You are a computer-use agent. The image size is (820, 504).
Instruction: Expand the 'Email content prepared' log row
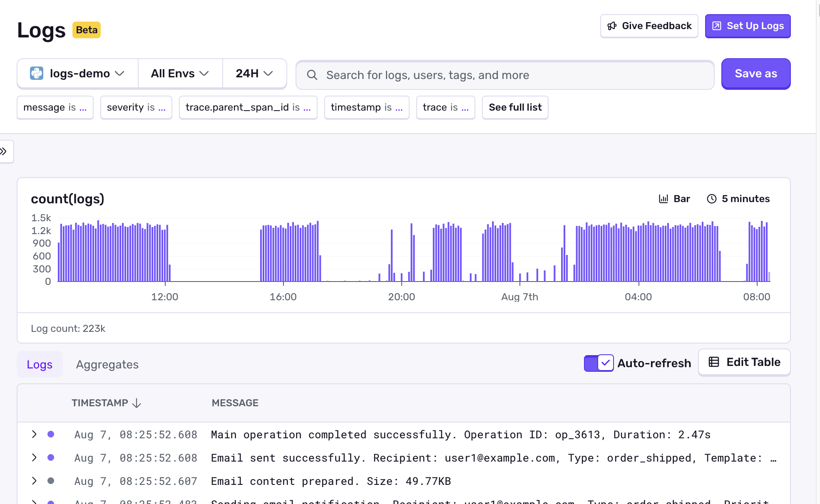click(x=34, y=481)
